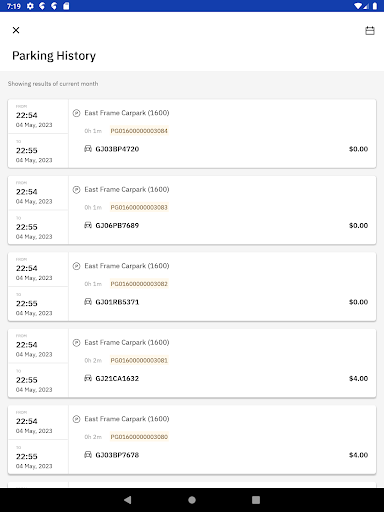
Task: Tap car icon next to GJ06PB7689
Action: coord(88,225)
